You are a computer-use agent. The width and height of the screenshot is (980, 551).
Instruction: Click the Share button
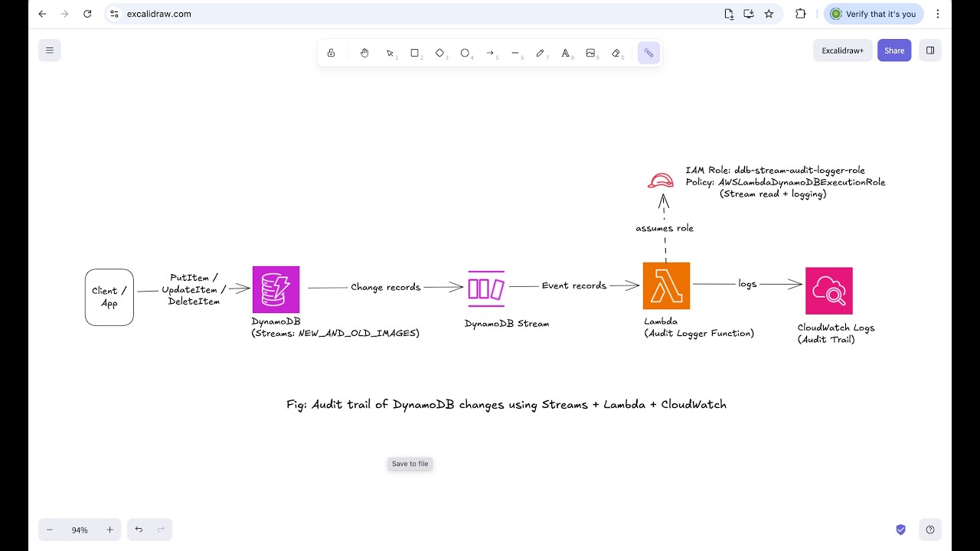[894, 51]
